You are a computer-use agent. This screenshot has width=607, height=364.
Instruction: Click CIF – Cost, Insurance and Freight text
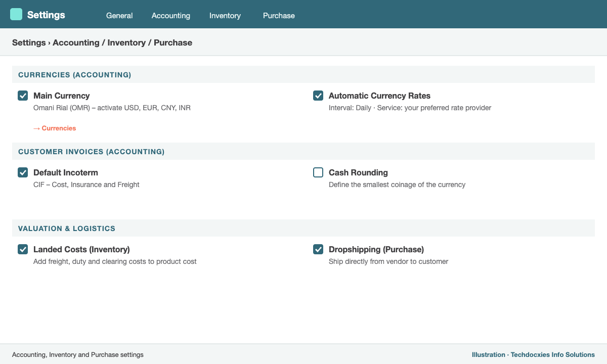(x=86, y=185)
